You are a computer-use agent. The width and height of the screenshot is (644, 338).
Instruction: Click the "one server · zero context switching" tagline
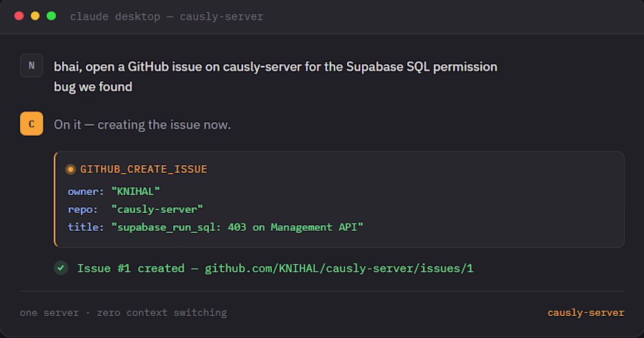[x=123, y=312]
